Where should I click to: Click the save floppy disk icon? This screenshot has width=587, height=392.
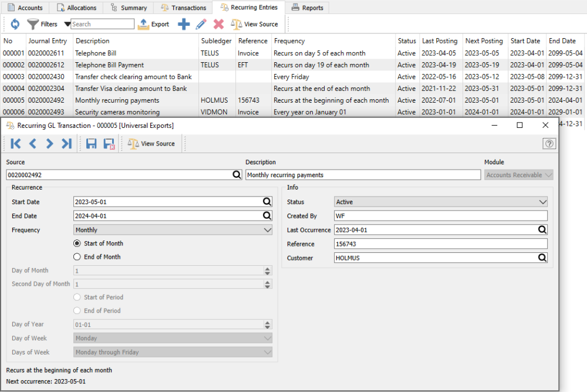pyautogui.click(x=91, y=144)
